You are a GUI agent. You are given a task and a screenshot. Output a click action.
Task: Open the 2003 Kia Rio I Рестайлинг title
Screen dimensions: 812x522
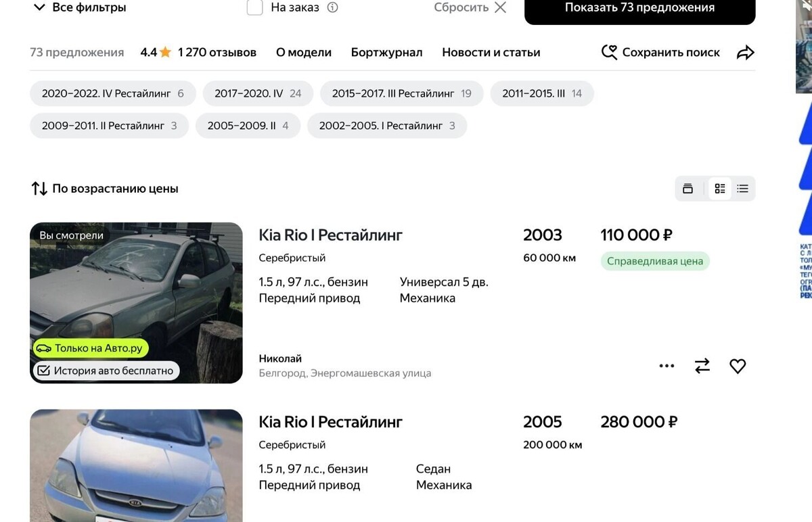[x=331, y=235]
